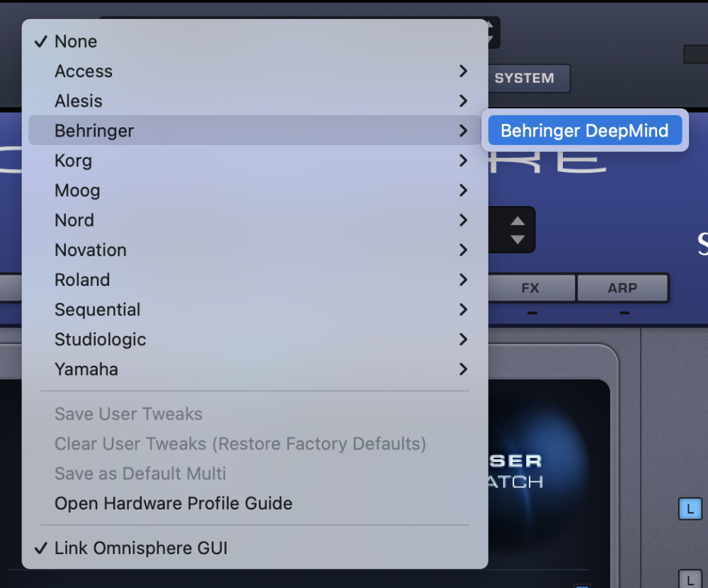This screenshot has height=588, width=708.
Task: Open Hardware Profile Guide
Action: [173, 503]
